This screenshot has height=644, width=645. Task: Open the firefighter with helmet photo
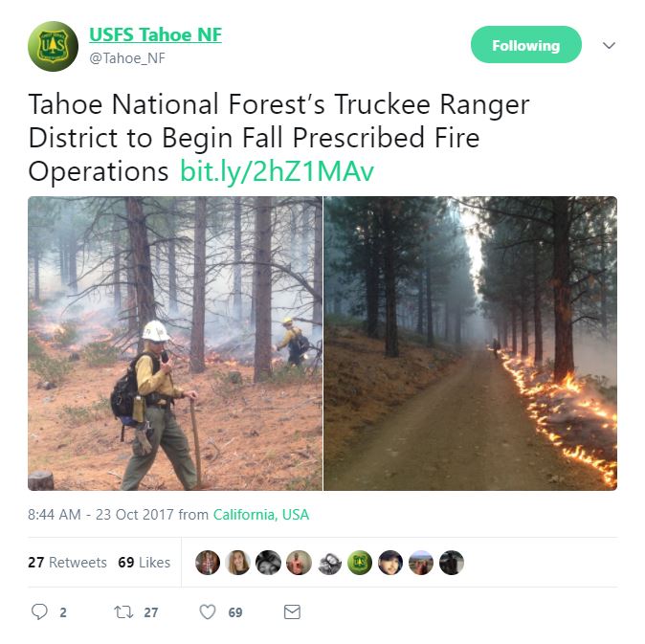tap(175, 344)
